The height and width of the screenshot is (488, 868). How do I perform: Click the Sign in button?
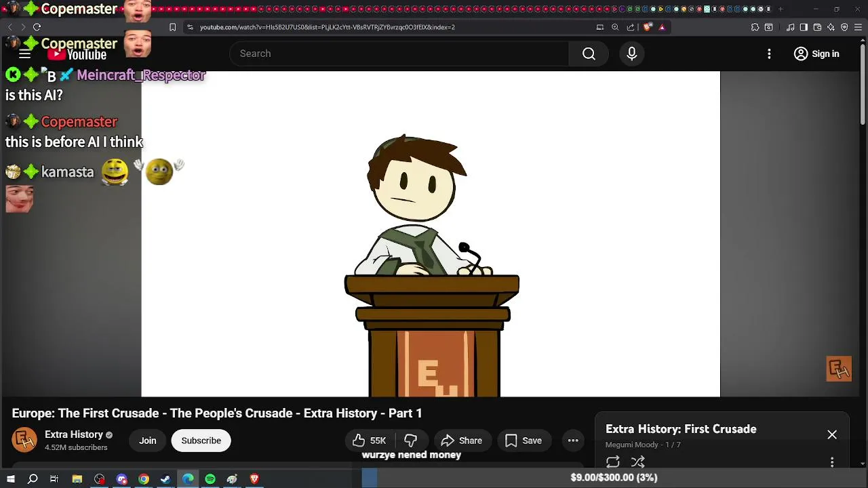[x=816, y=54]
